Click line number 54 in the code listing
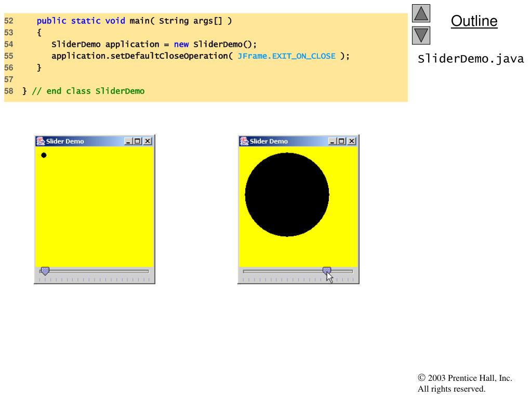 [x=8, y=45]
